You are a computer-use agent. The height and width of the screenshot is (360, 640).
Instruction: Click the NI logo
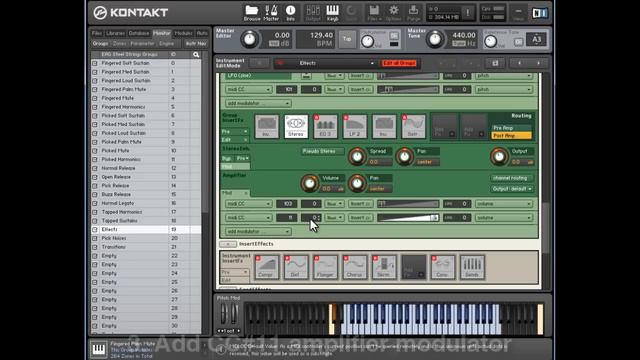(x=540, y=13)
